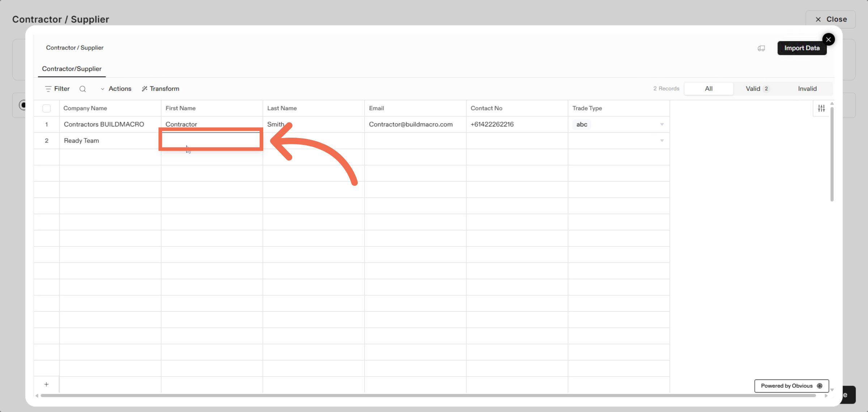This screenshot has height=412, width=868.
Task: Click the Transform magic wand icon
Action: (x=144, y=89)
